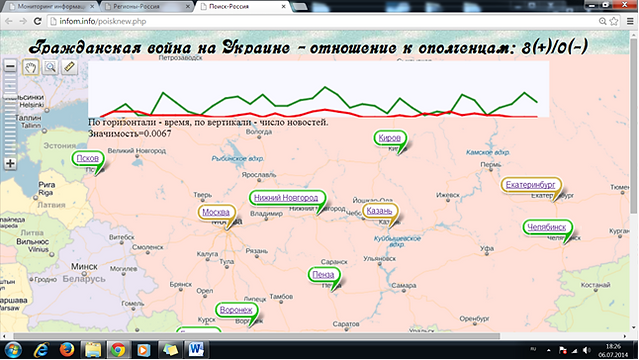Open the Chrome menu button
Screen dimensions: 639x360
630,21
